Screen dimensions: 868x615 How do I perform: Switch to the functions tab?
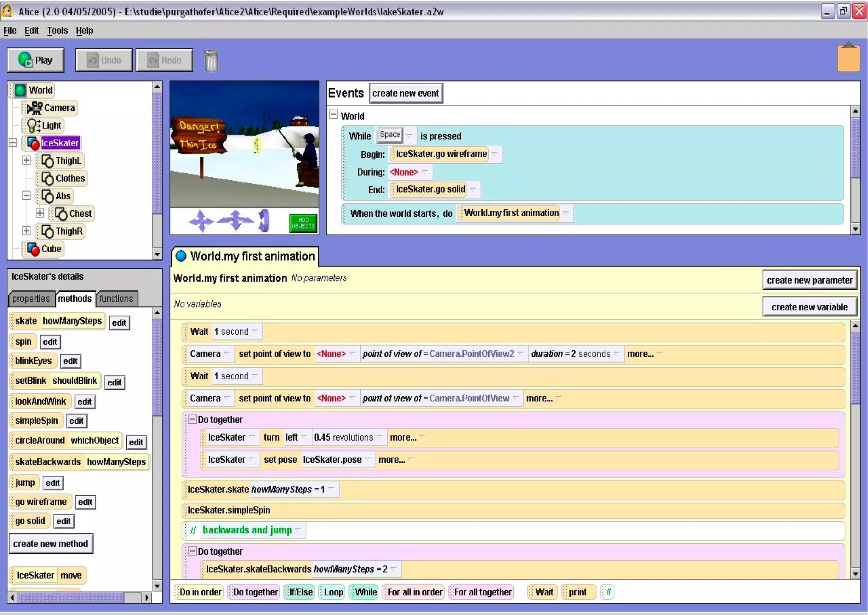coord(116,299)
